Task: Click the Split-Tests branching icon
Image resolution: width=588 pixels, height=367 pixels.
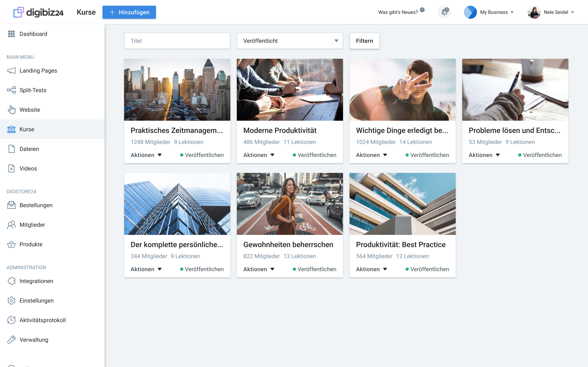Action: 11,90
